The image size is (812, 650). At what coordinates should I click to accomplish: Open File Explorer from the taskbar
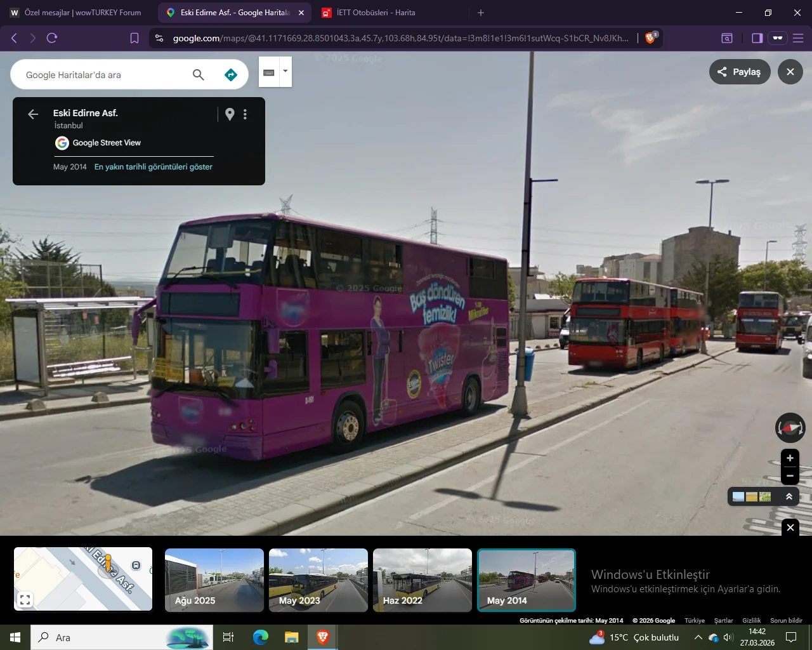tap(291, 637)
